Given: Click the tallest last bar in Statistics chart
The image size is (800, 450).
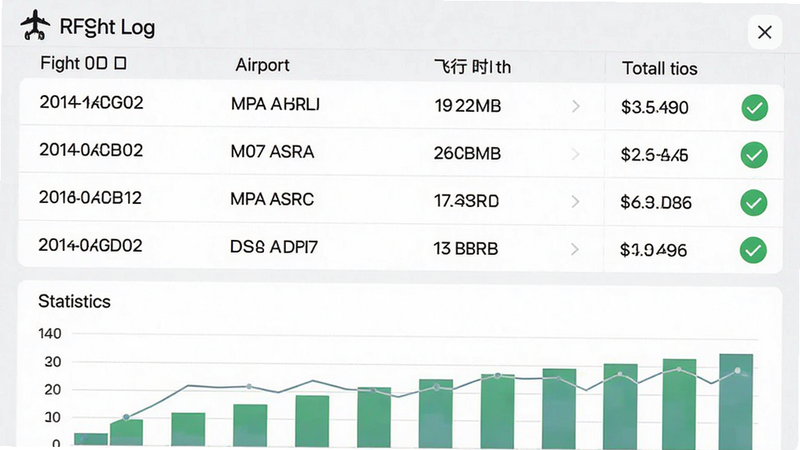Looking at the screenshot, I should (x=736, y=402).
